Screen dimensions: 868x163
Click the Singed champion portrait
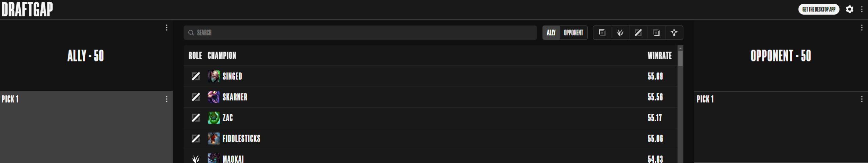[x=214, y=76]
